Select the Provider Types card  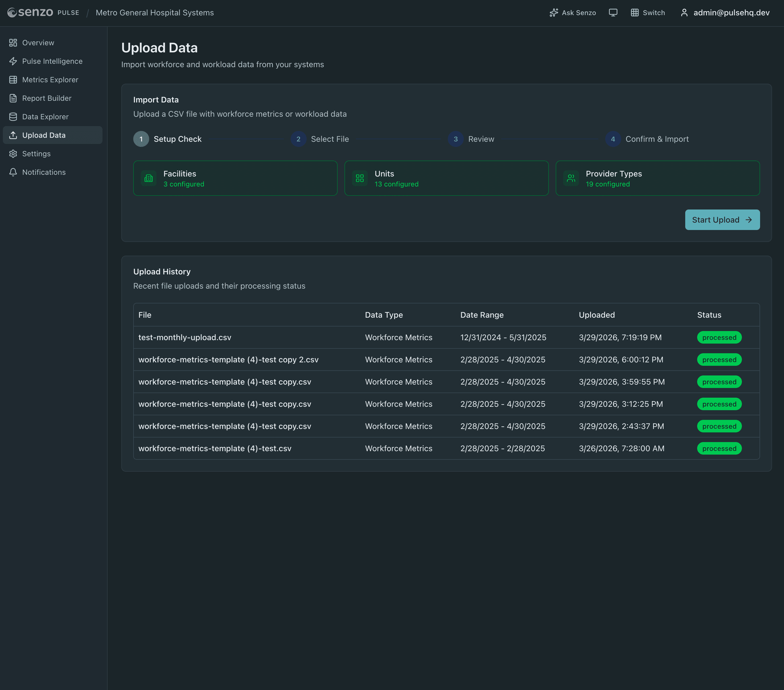(657, 178)
